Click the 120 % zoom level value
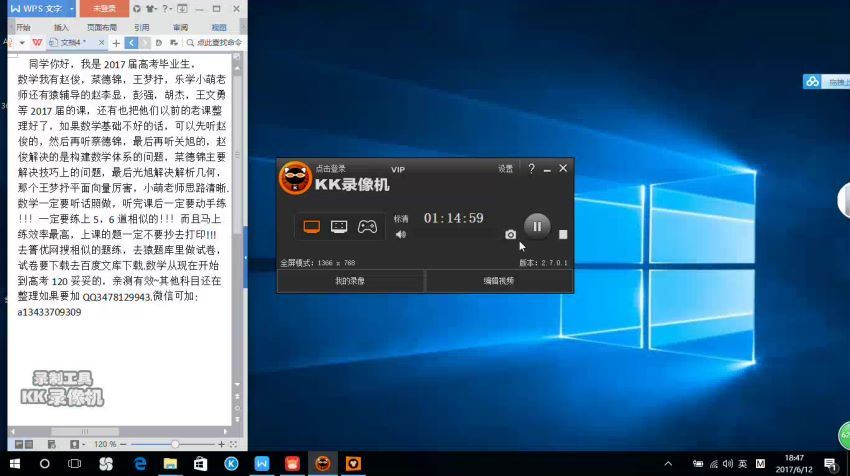 [x=105, y=444]
